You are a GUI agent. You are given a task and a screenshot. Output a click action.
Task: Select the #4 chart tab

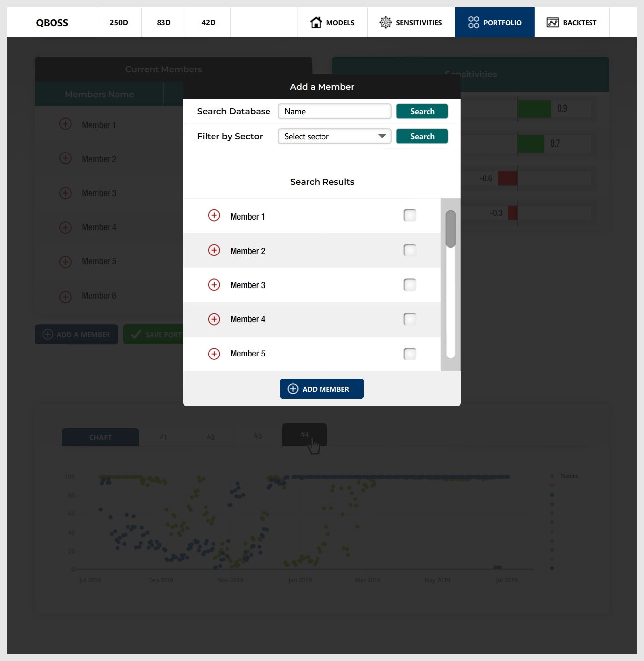[305, 434]
